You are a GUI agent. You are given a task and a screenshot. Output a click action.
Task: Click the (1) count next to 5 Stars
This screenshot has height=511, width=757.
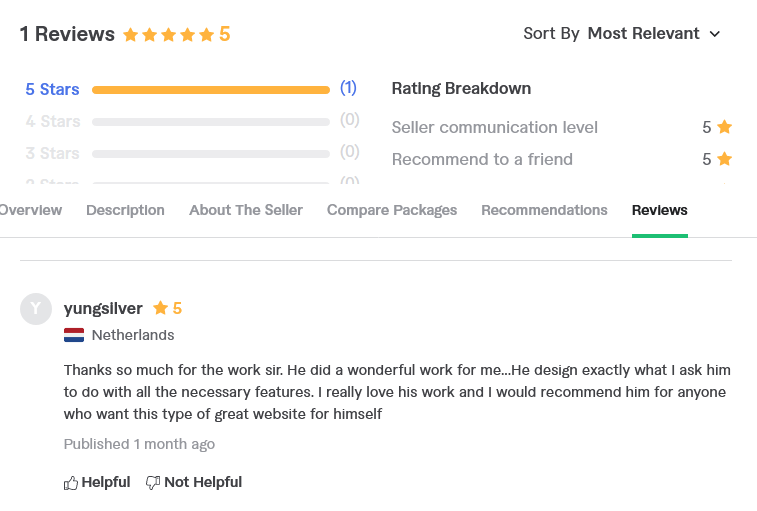tap(348, 88)
